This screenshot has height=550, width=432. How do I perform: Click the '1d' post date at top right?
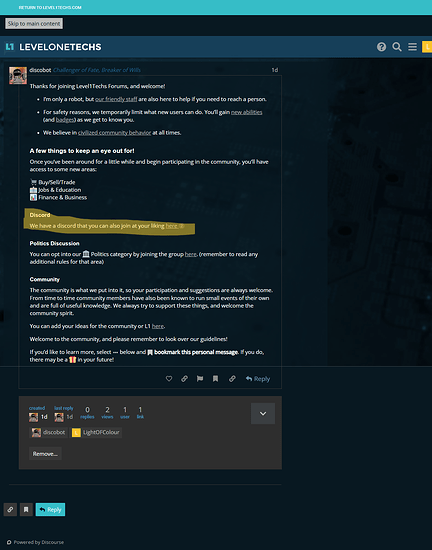275,70
